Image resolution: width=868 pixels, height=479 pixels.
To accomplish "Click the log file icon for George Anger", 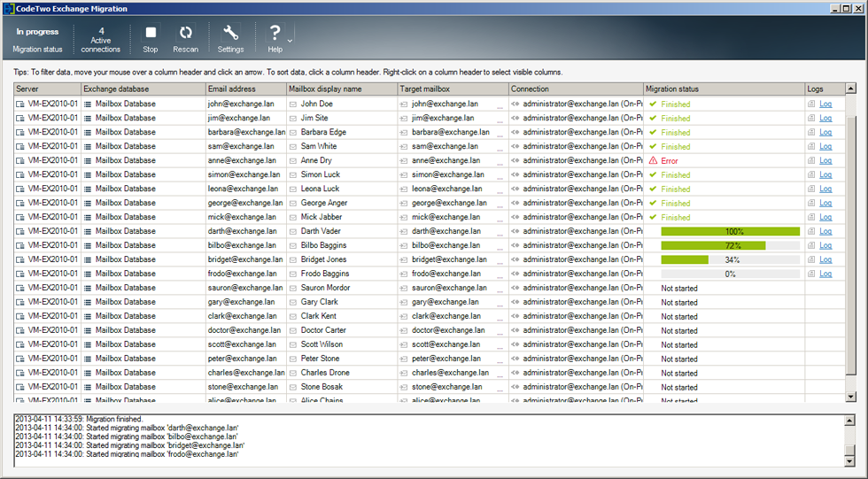I will [x=811, y=203].
